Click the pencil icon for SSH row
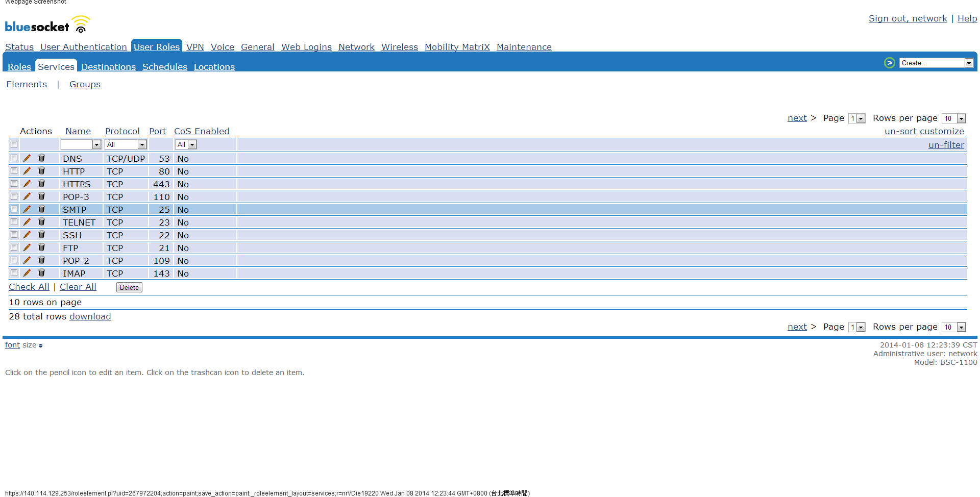The height and width of the screenshot is (497, 980). (27, 235)
